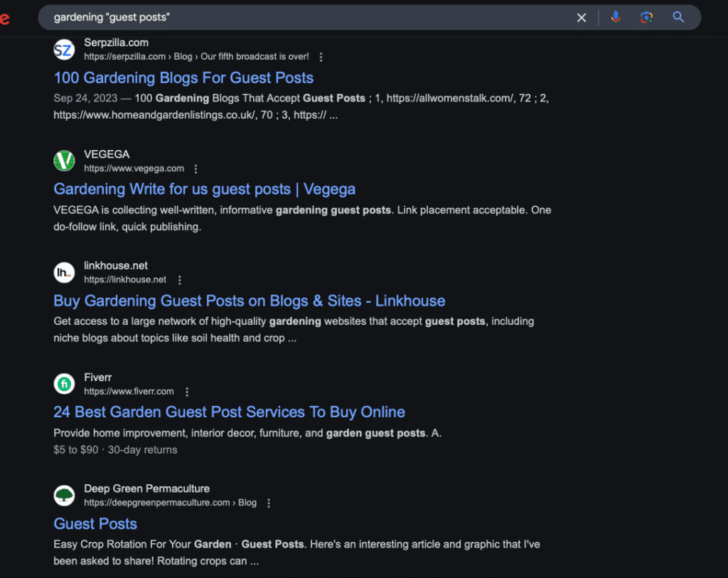Open more options for Fiverr result
The width and height of the screenshot is (728, 578).
coord(187,392)
